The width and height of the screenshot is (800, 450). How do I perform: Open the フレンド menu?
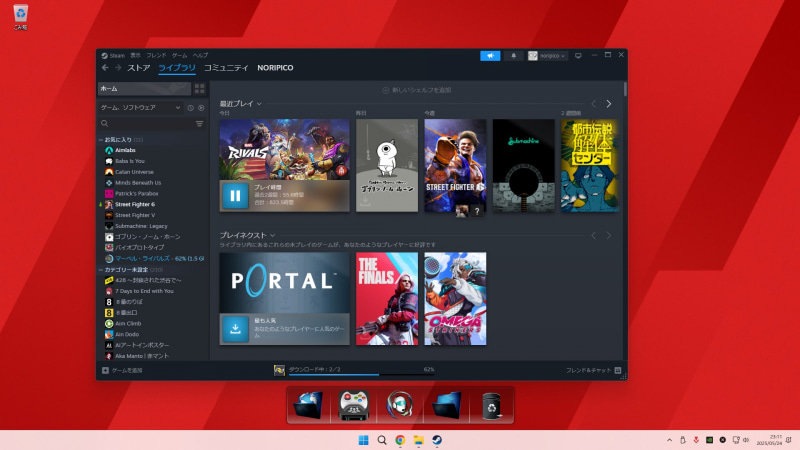156,56
